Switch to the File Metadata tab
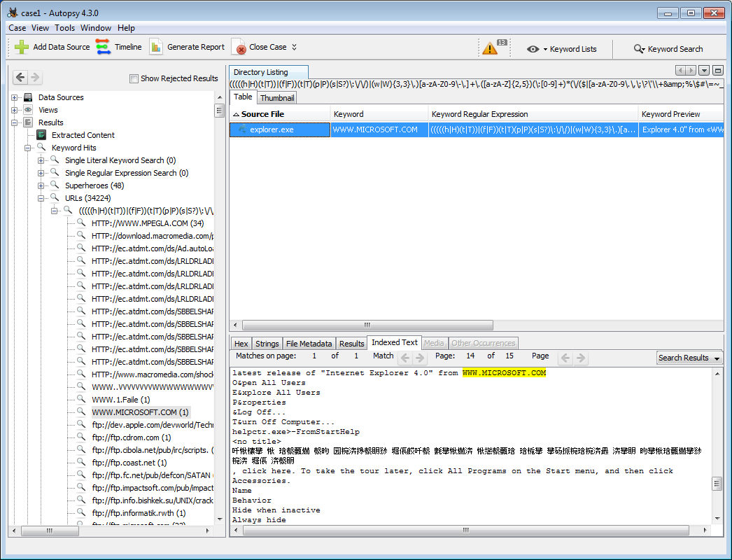The width and height of the screenshot is (732, 560). (309, 344)
